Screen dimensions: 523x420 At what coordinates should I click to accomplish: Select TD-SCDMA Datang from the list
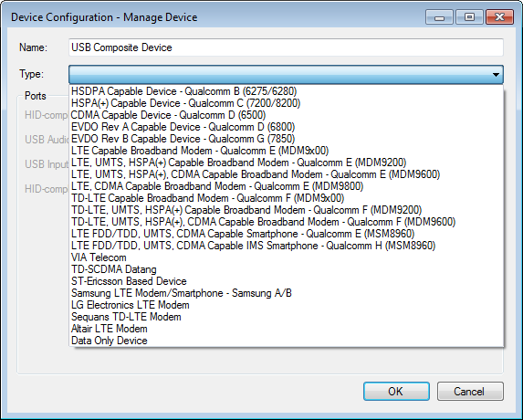287,269
